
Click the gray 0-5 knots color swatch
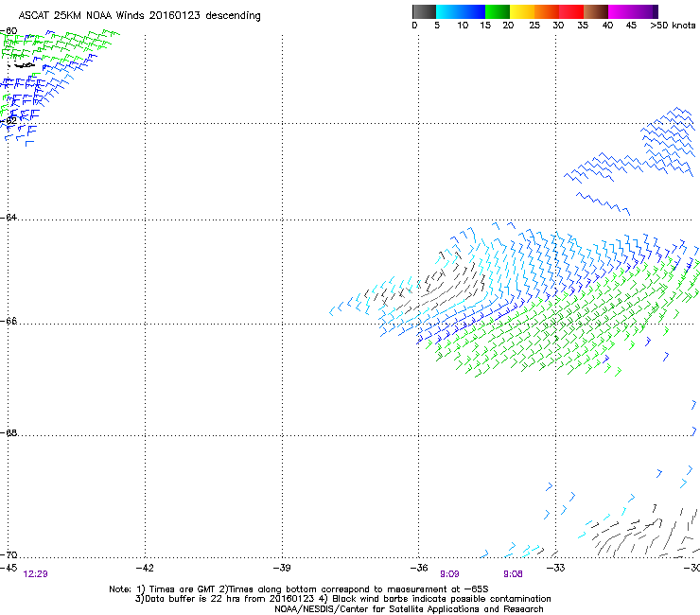pos(424,11)
